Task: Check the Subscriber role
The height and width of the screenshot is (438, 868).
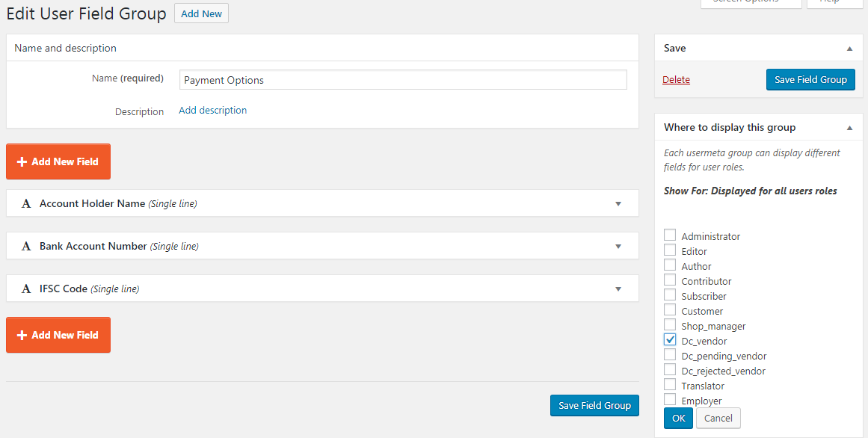Action: tap(670, 294)
